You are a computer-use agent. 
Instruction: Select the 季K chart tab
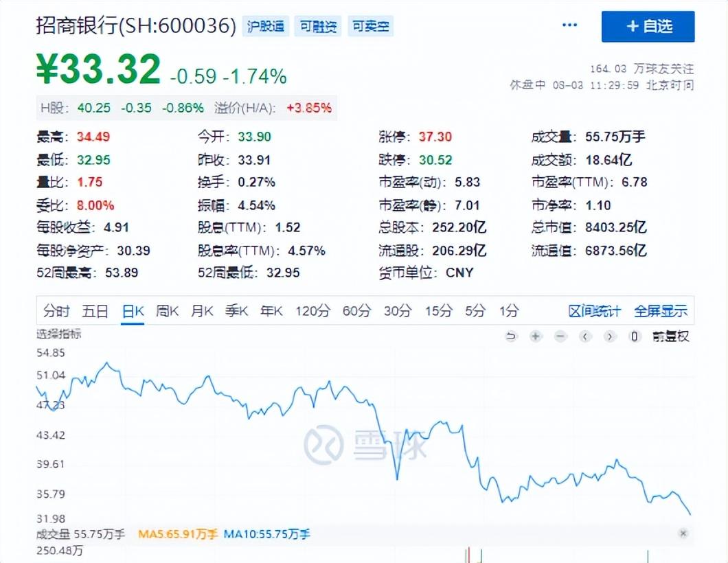point(237,310)
